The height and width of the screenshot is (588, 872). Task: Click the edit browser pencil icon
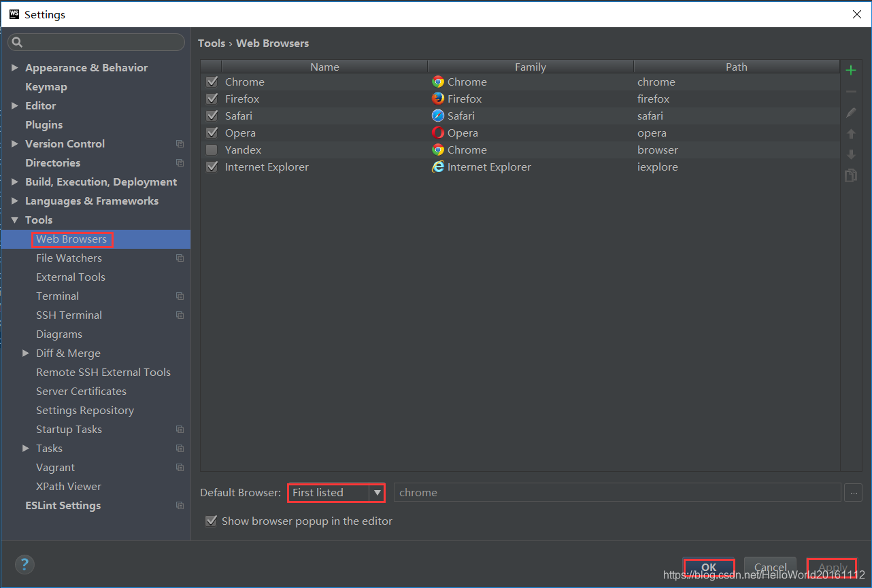pos(850,113)
